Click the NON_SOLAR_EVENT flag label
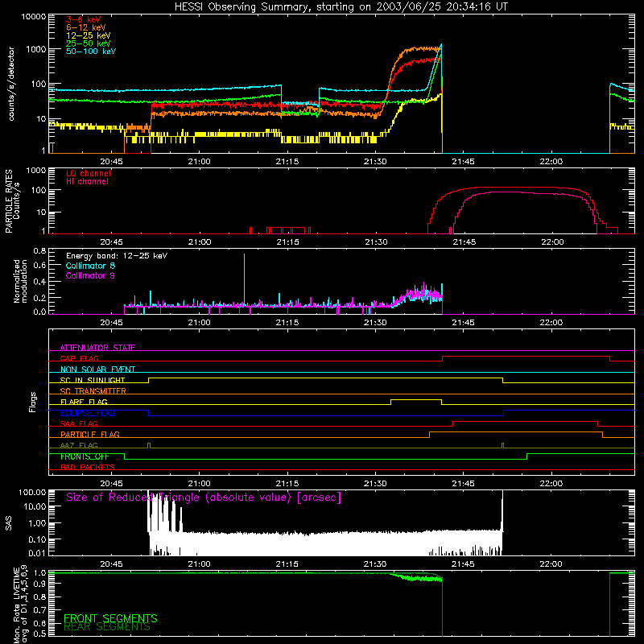 click(x=97, y=369)
